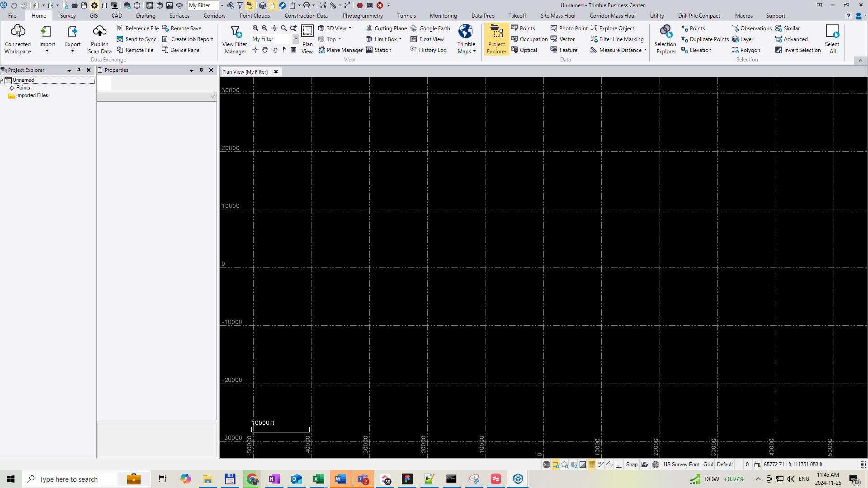This screenshot has height=488, width=868.
Task: Open the Selection Explorer
Action: coord(665,39)
